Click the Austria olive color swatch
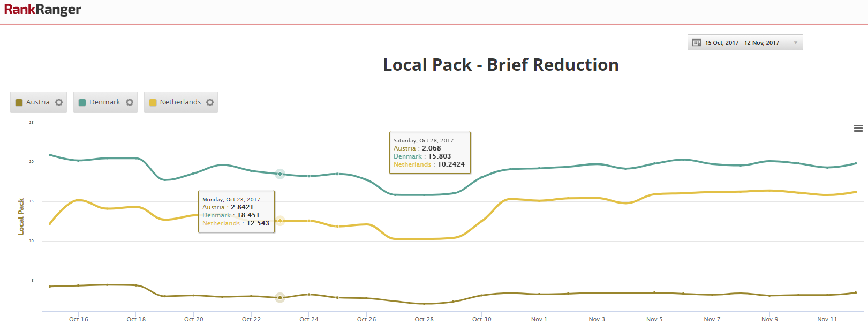Viewport: 868px width, 331px height. coord(19,102)
